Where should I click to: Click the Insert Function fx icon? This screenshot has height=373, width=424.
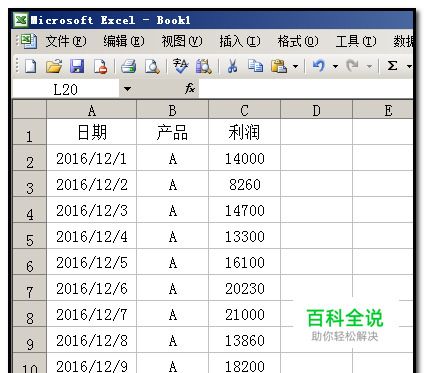[190, 89]
